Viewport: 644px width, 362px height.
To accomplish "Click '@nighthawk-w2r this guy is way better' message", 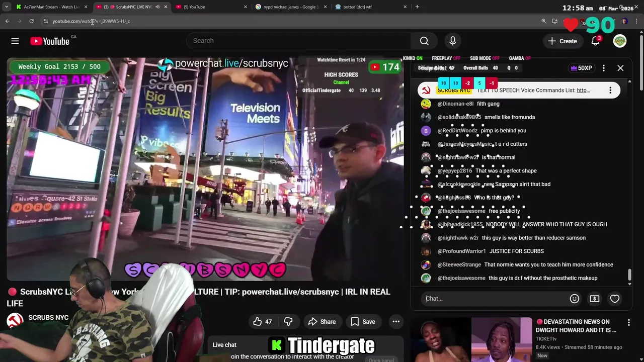I will click(x=534, y=238).
